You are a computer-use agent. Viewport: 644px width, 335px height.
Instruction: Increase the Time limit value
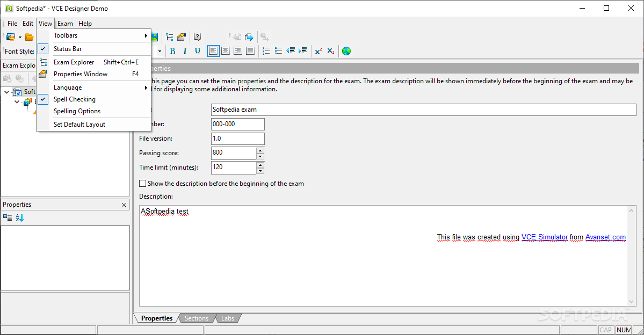[x=260, y=165]
